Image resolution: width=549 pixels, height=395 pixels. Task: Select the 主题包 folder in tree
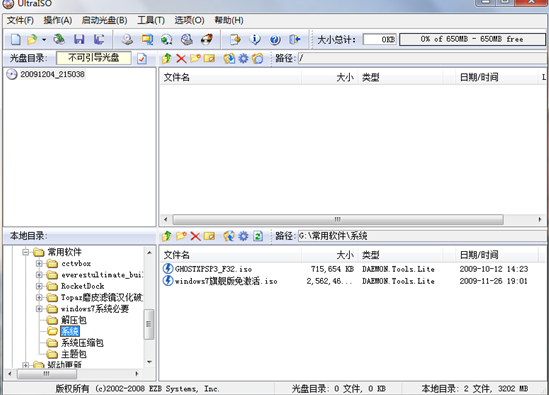pyautogui.click(x=74, y=354)
